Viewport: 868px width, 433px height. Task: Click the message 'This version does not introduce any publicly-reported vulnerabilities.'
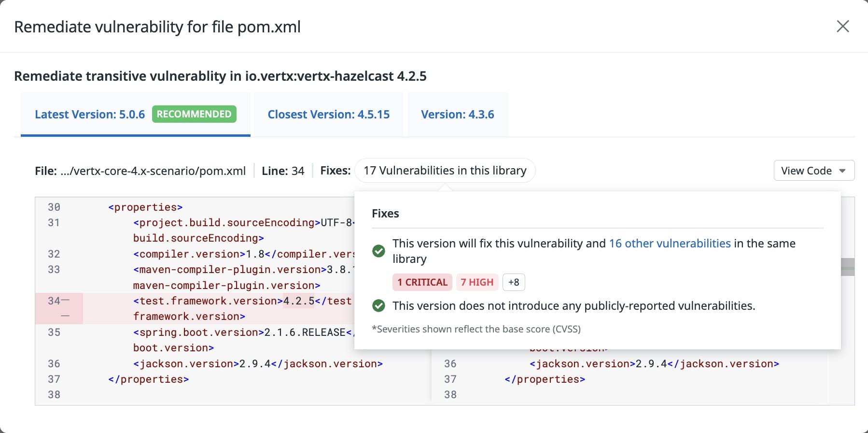tap(574, 306)
